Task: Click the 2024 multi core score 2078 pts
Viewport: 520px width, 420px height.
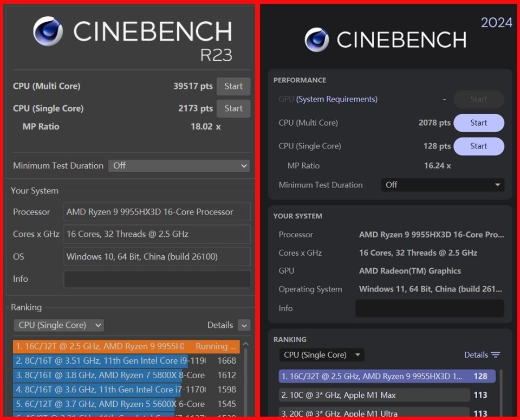Action: 434,123
